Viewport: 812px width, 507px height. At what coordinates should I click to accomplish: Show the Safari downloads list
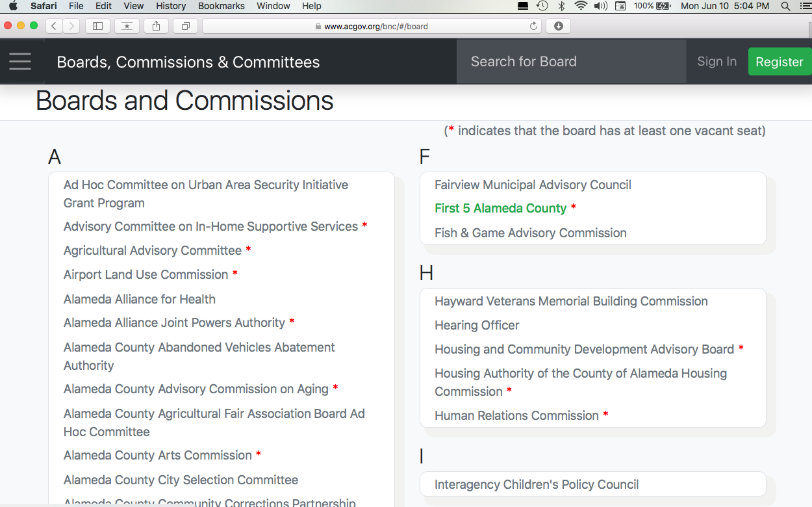(558, 26)
